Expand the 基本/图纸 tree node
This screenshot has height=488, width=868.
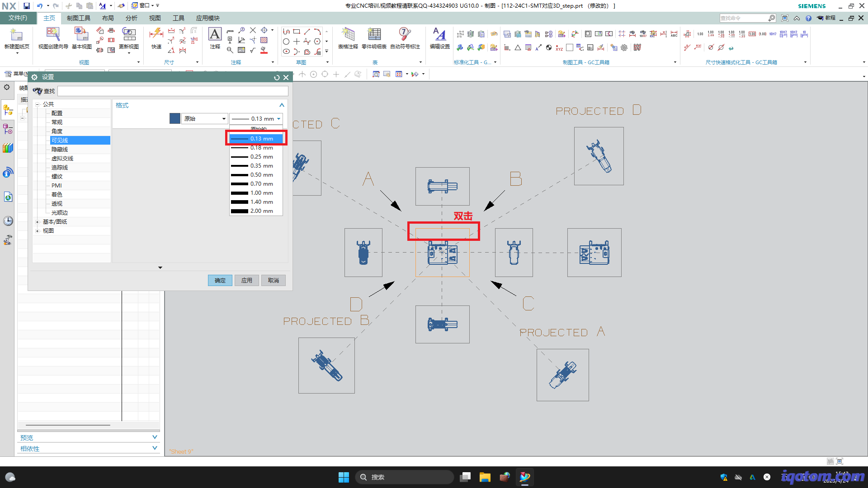pyautogui.click(x=38, y=222)
